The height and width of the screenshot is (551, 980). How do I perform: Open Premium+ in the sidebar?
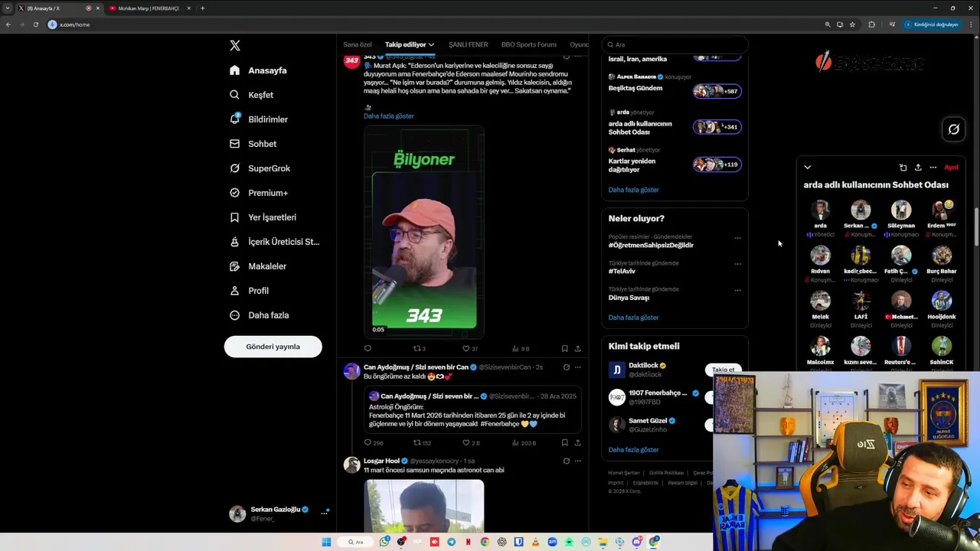point(259,193)
